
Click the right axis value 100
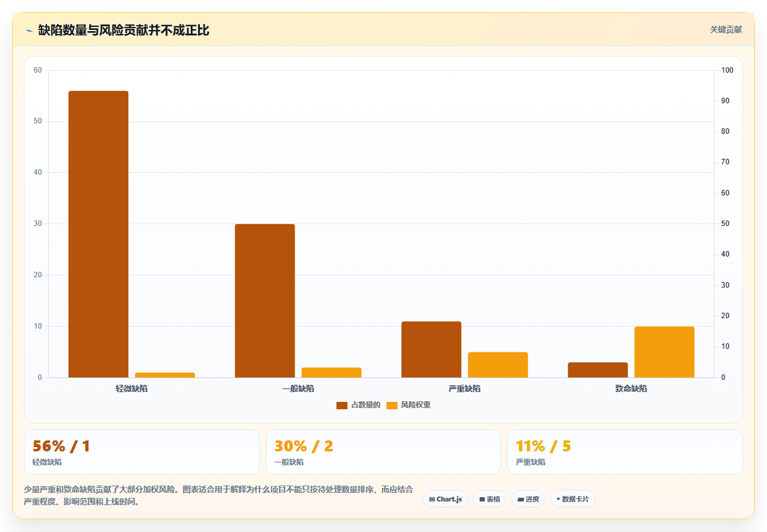[x=727, y=70]
